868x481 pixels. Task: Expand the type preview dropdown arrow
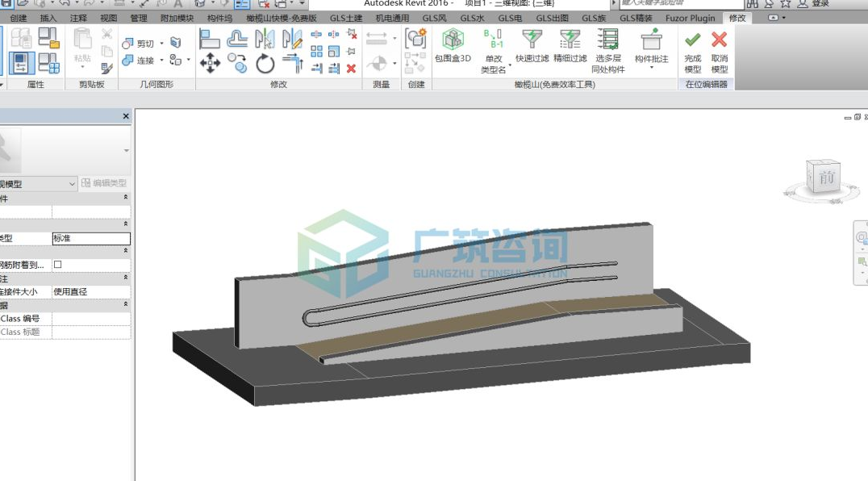(126, 151)
